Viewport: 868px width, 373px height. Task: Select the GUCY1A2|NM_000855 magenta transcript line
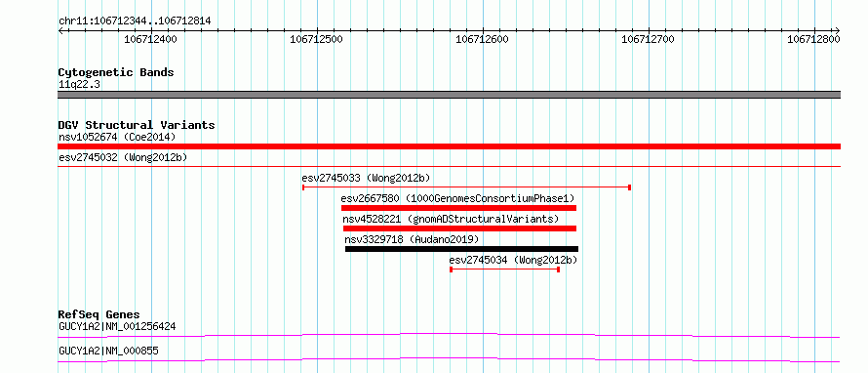449,359
